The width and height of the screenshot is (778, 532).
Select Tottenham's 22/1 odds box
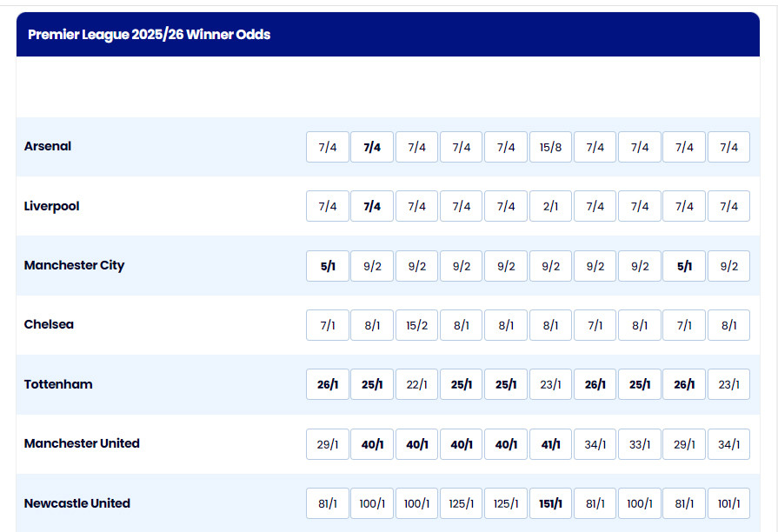pyautogui.click(x=416, y=384)
